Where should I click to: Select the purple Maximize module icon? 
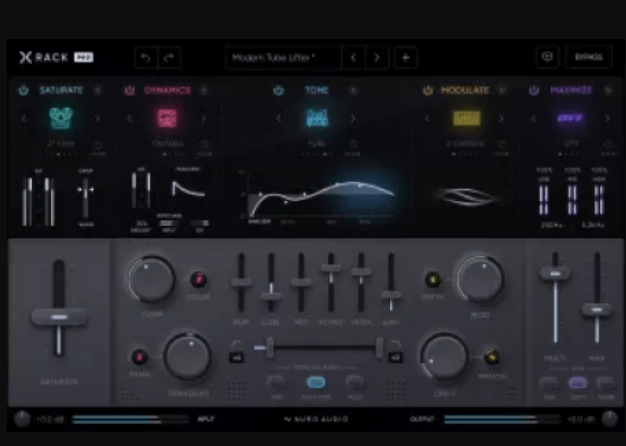click(x=571, y=118)
